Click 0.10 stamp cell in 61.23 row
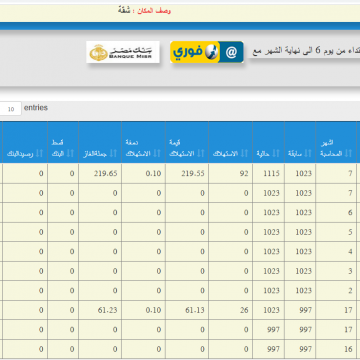 click(x=144, y=310)
